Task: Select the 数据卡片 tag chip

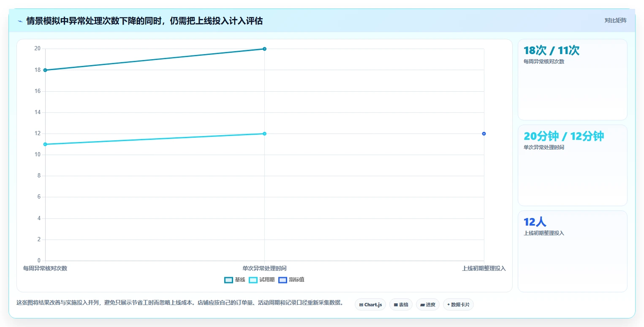Action: (x=458, y=305)
